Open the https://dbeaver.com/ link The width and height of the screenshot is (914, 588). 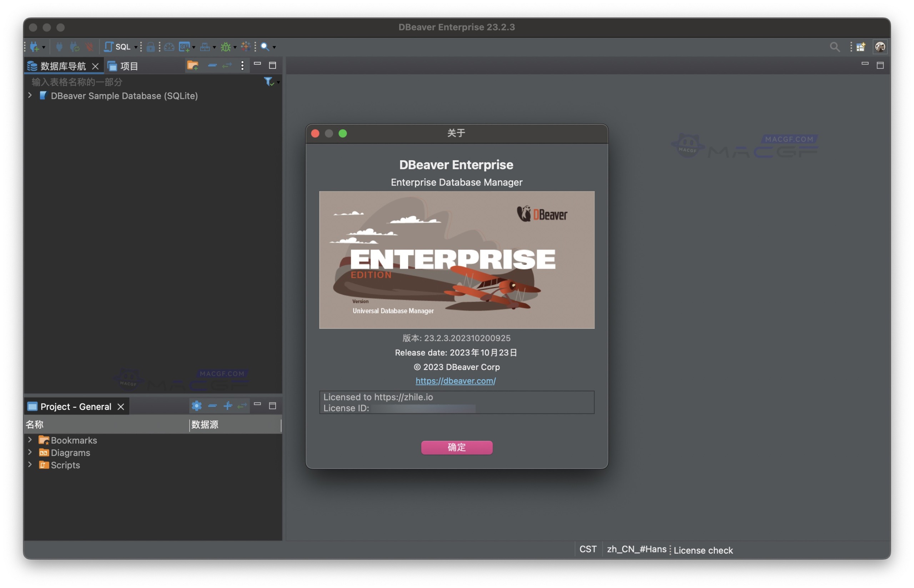(x=455, y=381)
